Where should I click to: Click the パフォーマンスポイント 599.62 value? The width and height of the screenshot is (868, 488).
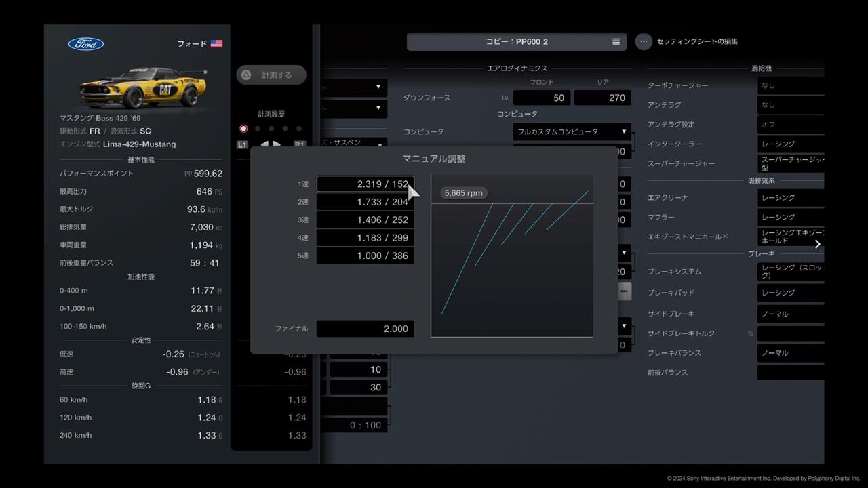point(208,174)
